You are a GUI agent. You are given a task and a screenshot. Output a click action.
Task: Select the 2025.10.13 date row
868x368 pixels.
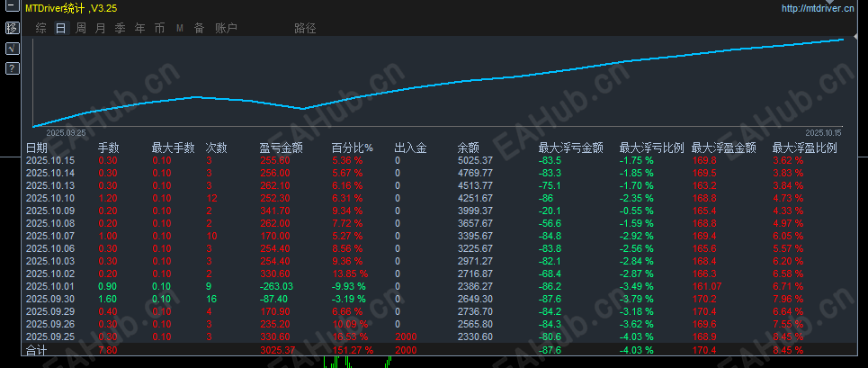(50, 185)
